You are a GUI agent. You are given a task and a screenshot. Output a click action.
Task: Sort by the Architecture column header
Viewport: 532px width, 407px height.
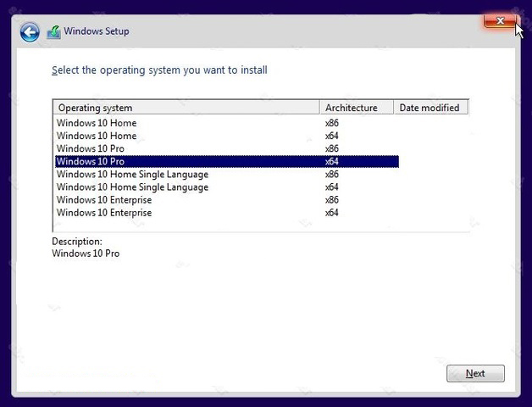tap(357, 108)
